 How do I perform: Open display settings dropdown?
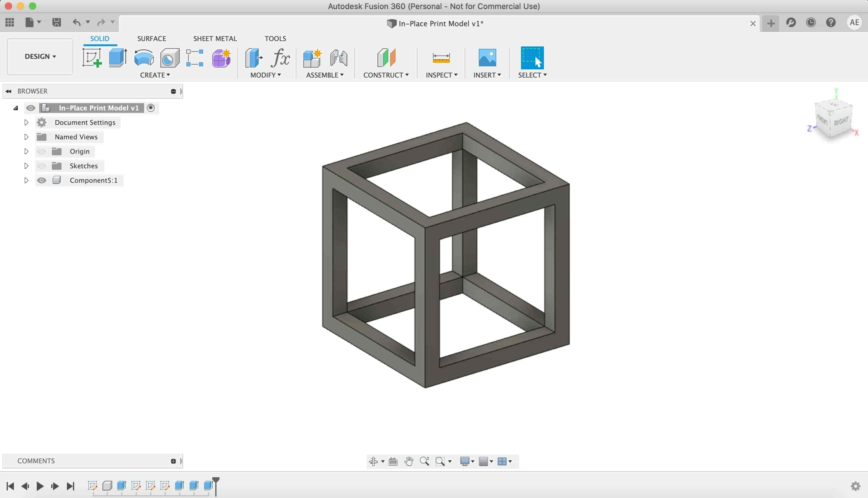pos(467,461)
